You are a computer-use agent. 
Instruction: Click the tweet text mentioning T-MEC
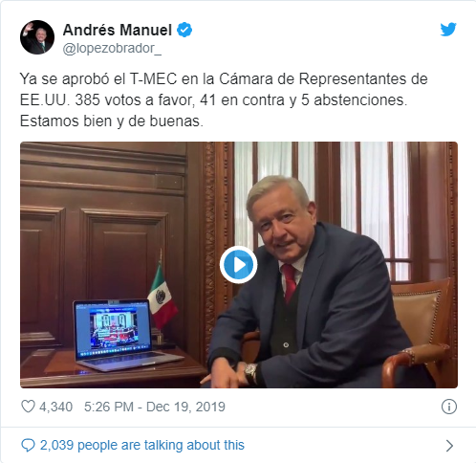224,89
